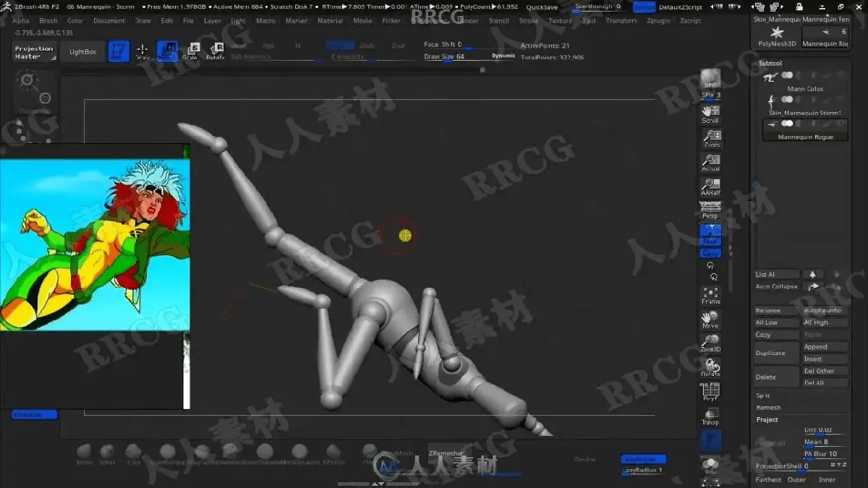This screenshot has height=488, width=868.
Task: Adjust the SPix slider
Action: [x=710, y=95]
